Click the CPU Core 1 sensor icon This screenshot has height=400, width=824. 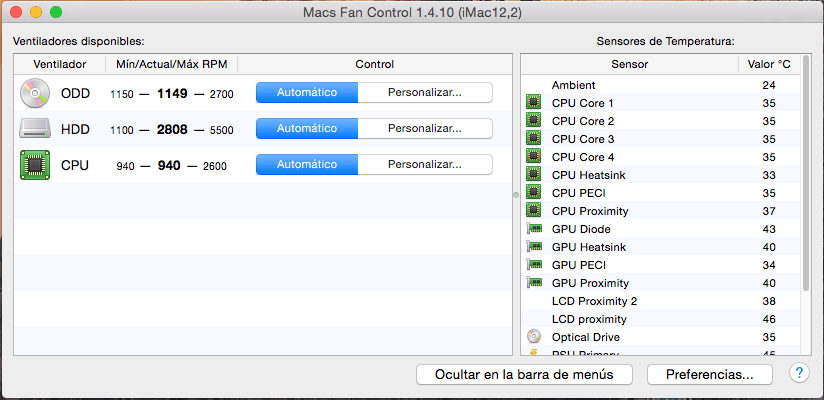[x=533, y=103]
